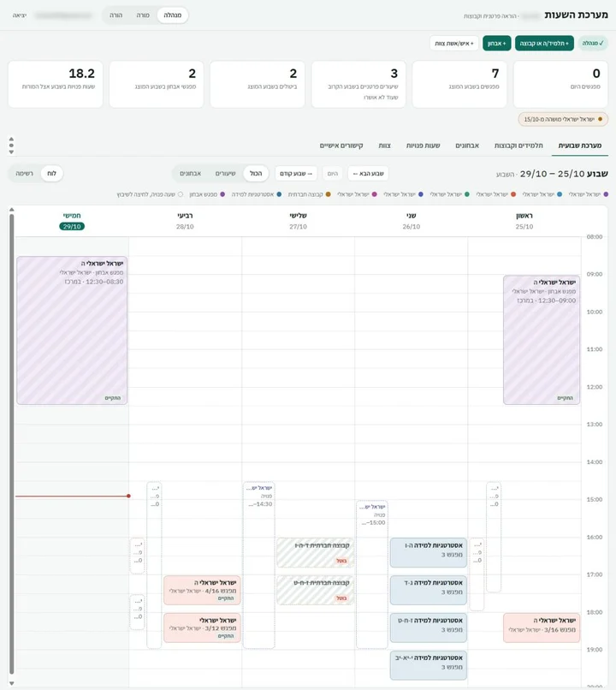Open the אבחונים tab
Screen dimensions: 616x690
(x=467, y=146)
